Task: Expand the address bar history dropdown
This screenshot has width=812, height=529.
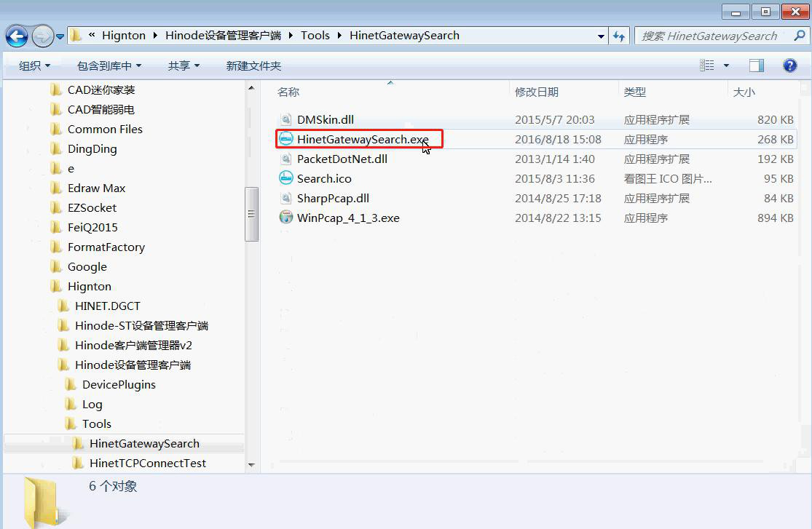Action: click(601, 36)
